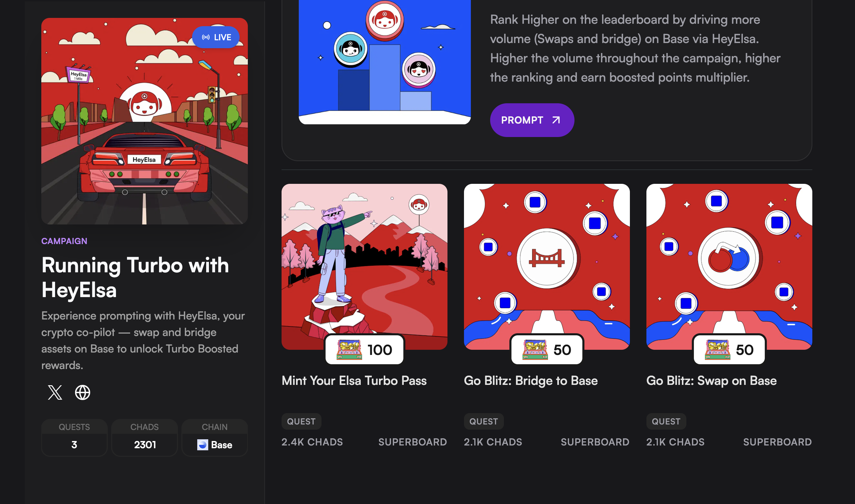Click the cat hiker quest thumbnail
The height and width of the screenshot is (504, 855).
click(x=364, y=262)
